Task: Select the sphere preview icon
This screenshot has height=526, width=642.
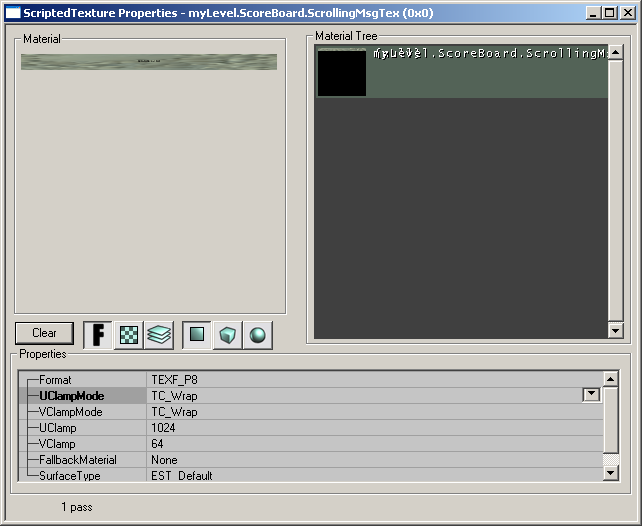Action: (x=258, y=335)
